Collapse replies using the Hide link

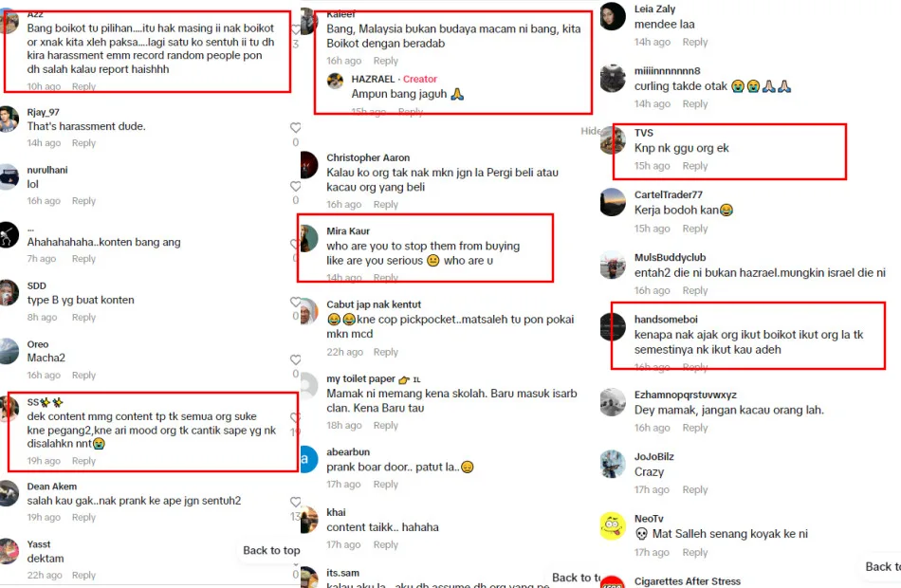590,131
